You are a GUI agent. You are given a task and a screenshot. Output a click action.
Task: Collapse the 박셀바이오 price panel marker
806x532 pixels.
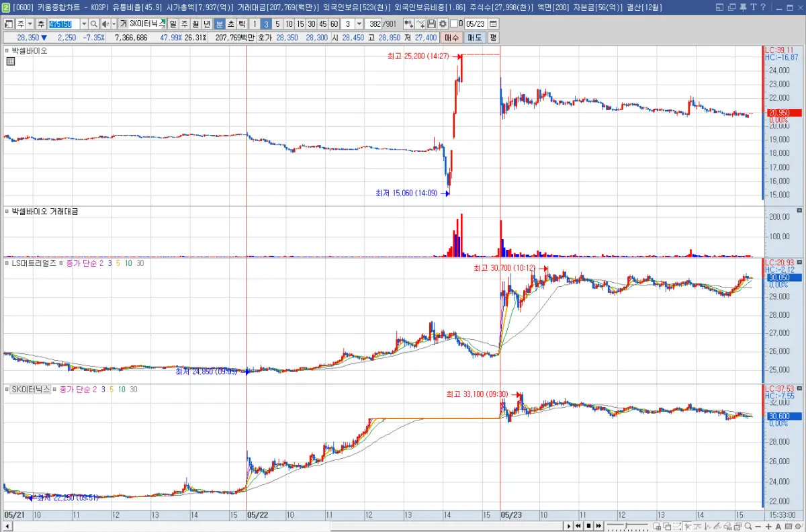coord(7,50)
